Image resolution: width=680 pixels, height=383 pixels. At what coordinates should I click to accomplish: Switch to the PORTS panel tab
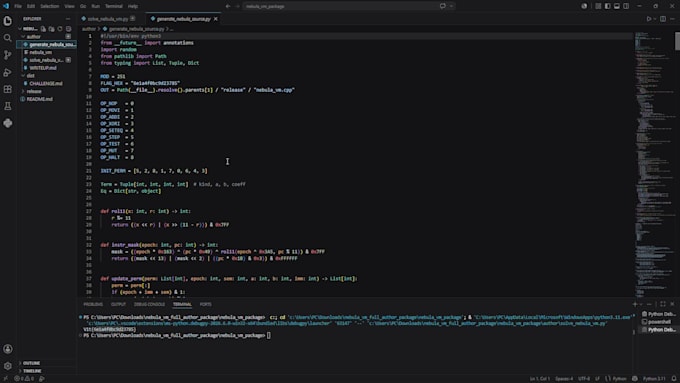pos(206,304)
